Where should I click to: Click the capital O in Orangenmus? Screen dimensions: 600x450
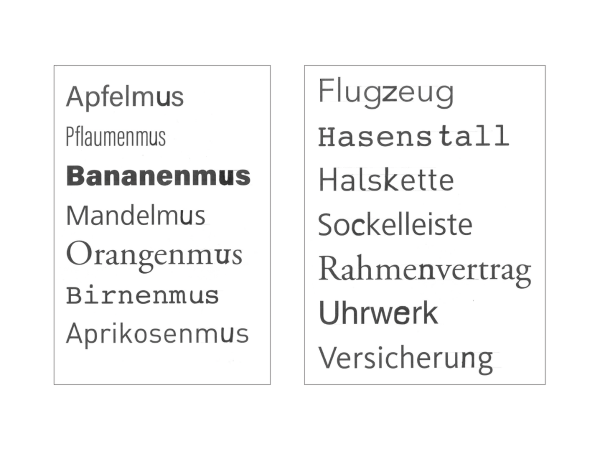[78, 253]
